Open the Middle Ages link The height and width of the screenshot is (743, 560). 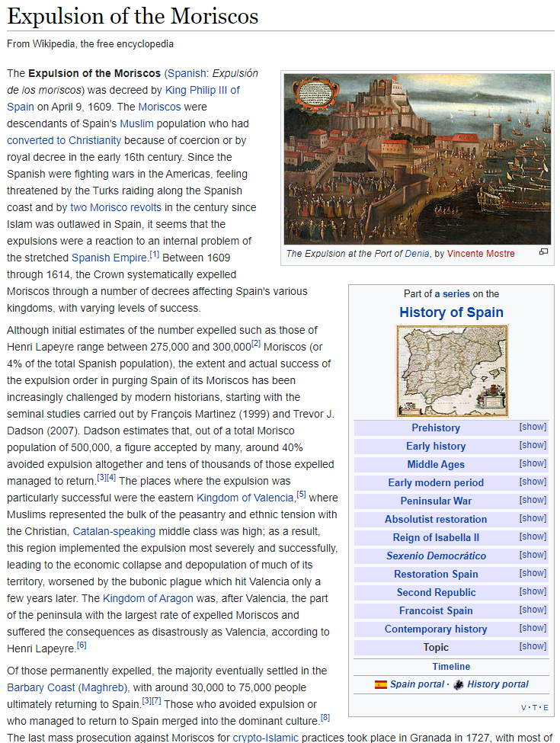click(x=436, y=464)
